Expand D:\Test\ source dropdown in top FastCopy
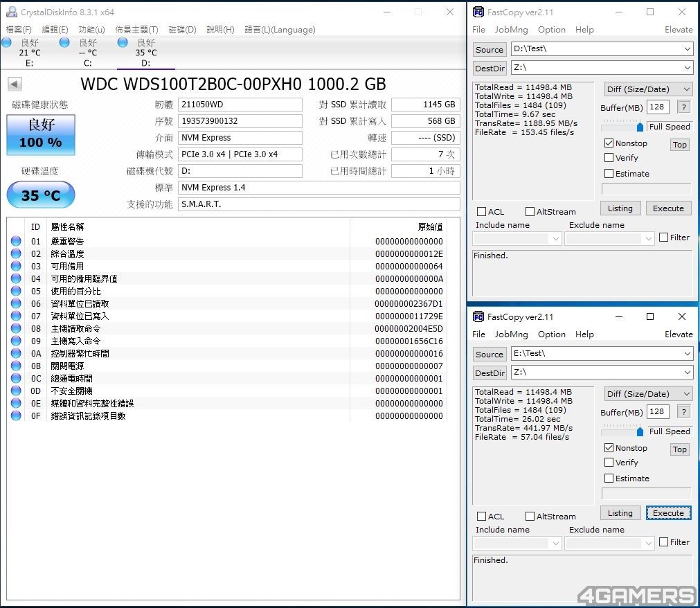 click(687, 48)
